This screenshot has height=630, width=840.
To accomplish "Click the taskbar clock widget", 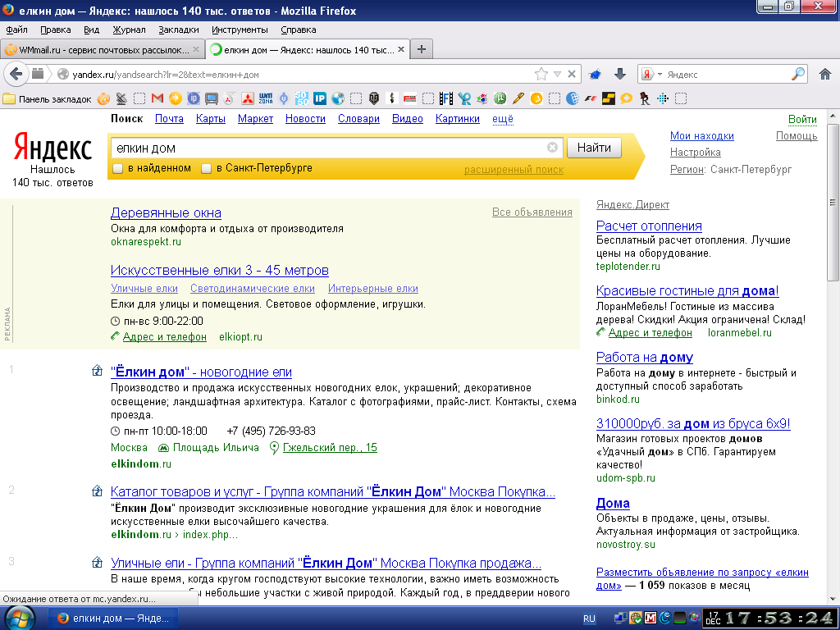I will click(x=769, y=619).
